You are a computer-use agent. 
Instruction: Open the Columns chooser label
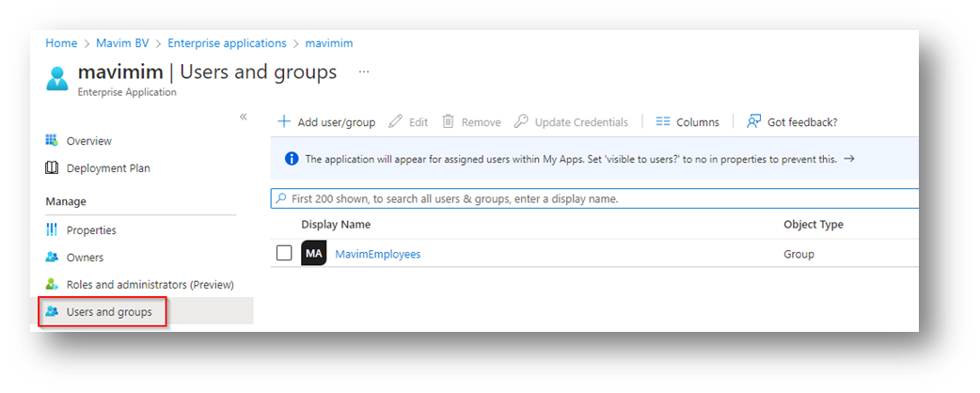click(x=698, y=122)
